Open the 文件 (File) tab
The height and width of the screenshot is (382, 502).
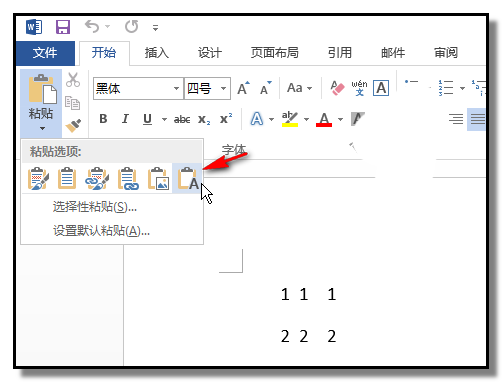coord(45,53)
